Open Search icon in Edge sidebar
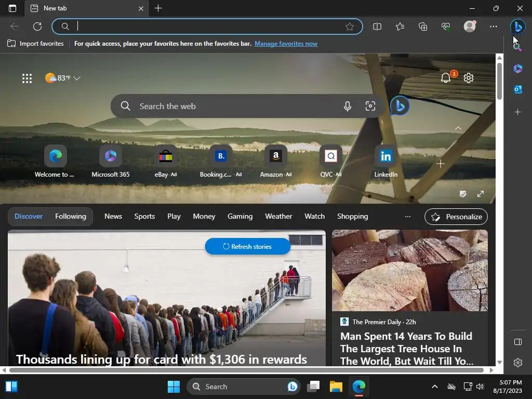This screenshot has height=399, width=532. 517,47
